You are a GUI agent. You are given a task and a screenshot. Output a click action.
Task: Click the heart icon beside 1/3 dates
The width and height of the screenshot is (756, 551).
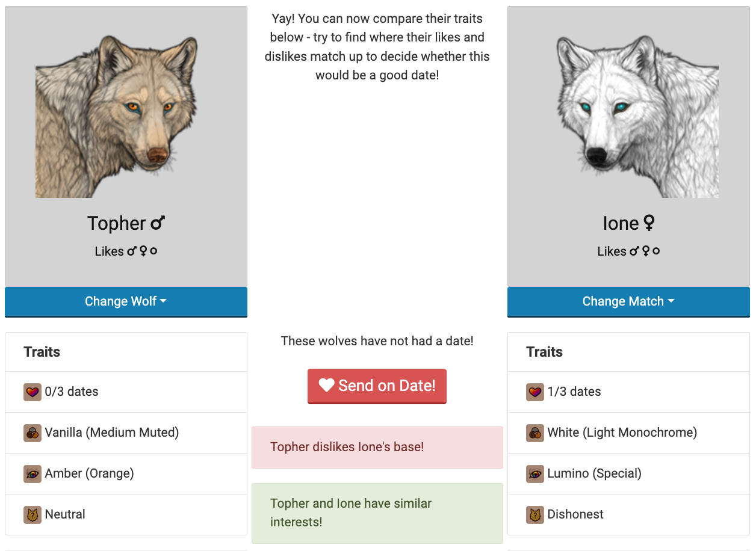(534, 392)
